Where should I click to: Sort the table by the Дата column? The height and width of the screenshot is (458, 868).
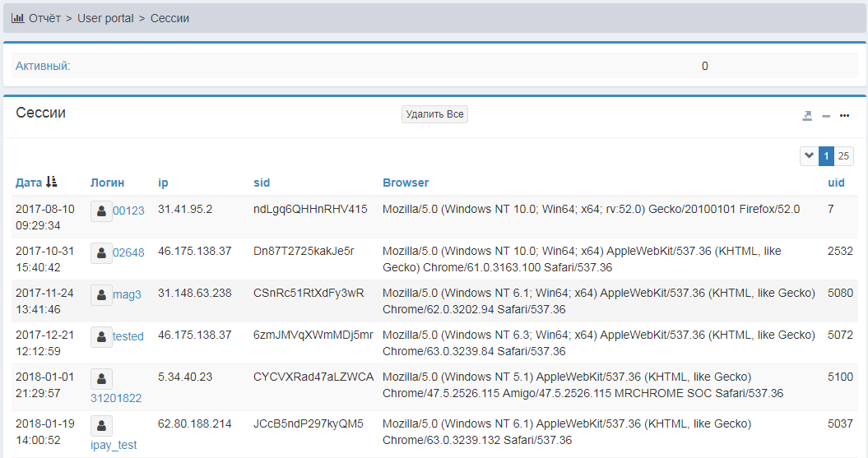click(30, 183)
